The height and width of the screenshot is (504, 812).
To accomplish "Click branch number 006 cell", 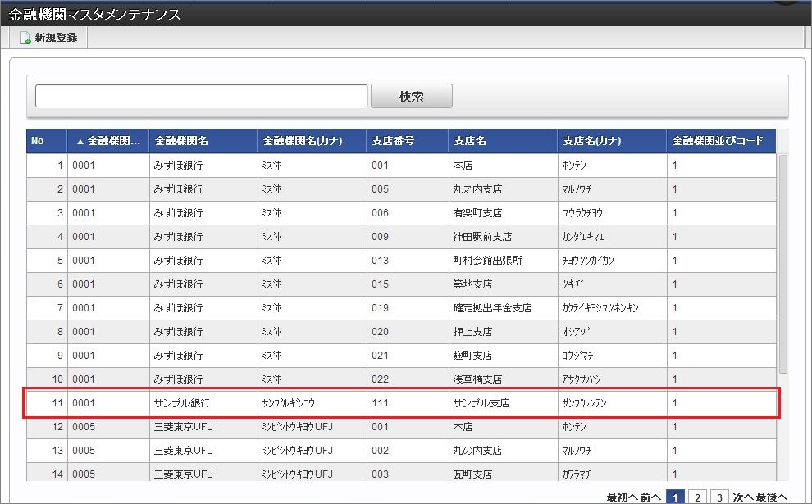I will tap(408, 213).
